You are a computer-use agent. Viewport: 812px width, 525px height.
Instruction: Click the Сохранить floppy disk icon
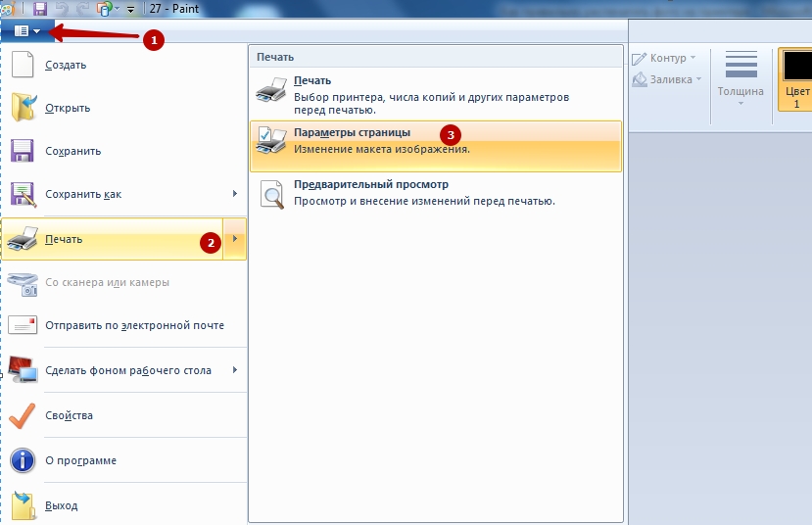pyautogui.click(x=23, y=151)
